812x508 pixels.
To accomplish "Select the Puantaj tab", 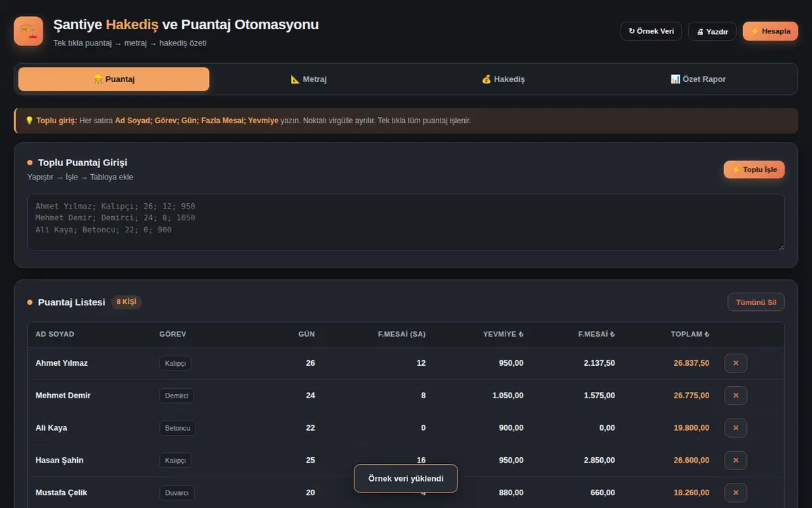I will [x=114, y=79].
